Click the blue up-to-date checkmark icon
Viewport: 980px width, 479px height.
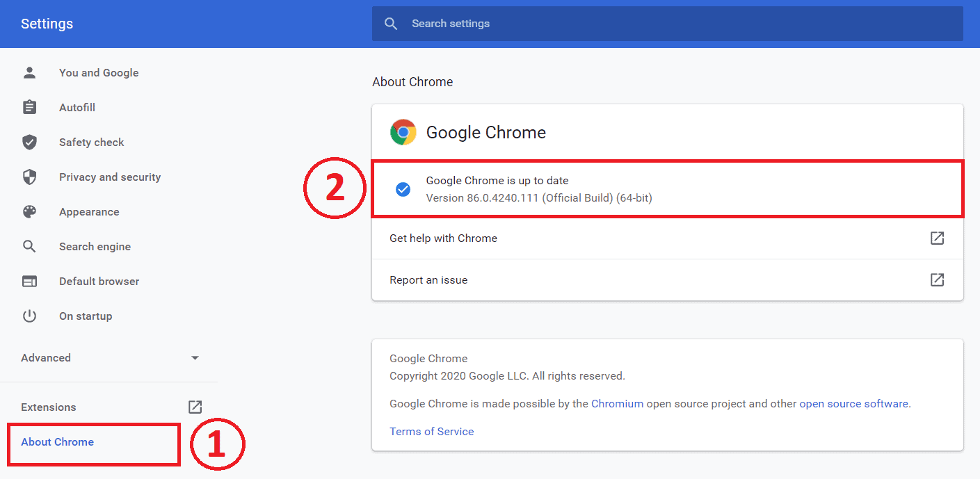(x=403, y=189)
